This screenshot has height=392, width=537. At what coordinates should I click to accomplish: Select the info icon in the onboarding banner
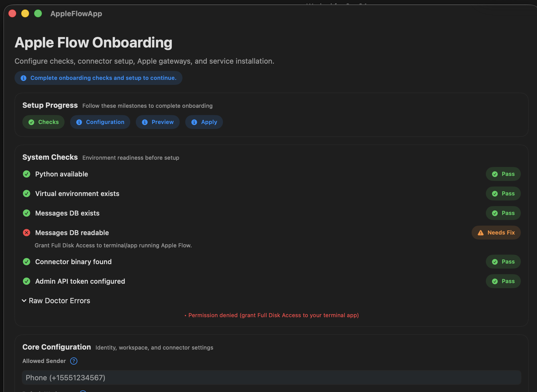[23, 78]
